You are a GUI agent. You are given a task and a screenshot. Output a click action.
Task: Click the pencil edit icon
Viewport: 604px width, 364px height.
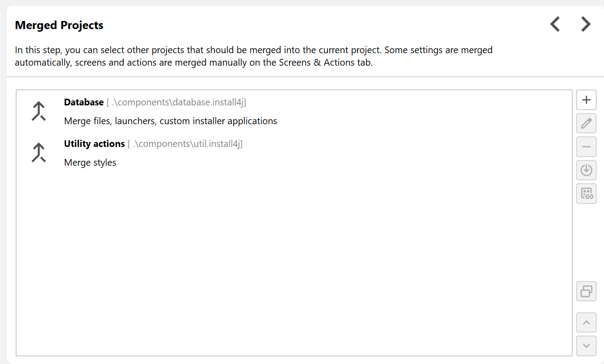click(x=586, y=123)
